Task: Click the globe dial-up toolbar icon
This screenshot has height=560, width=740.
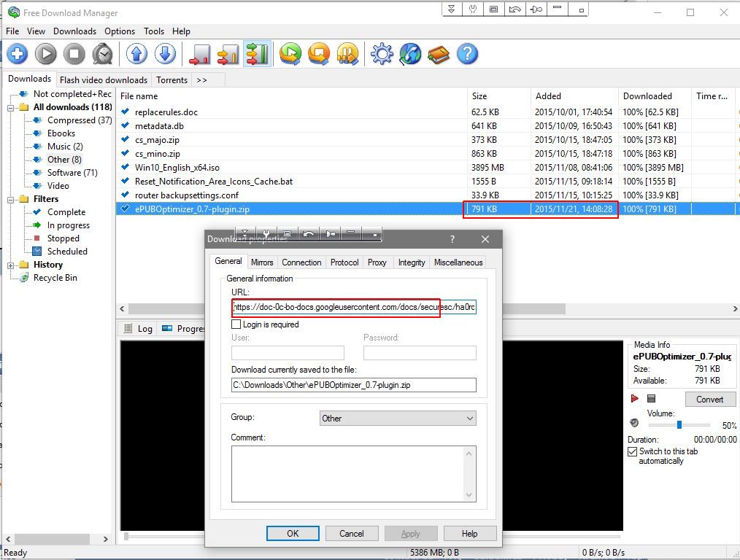Action: coord(410,54)
